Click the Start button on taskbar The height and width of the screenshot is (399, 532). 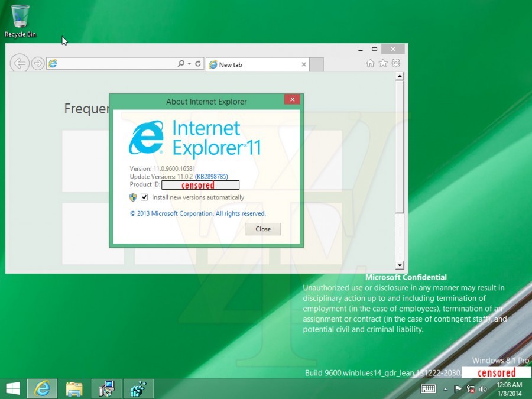click(12, 388)
